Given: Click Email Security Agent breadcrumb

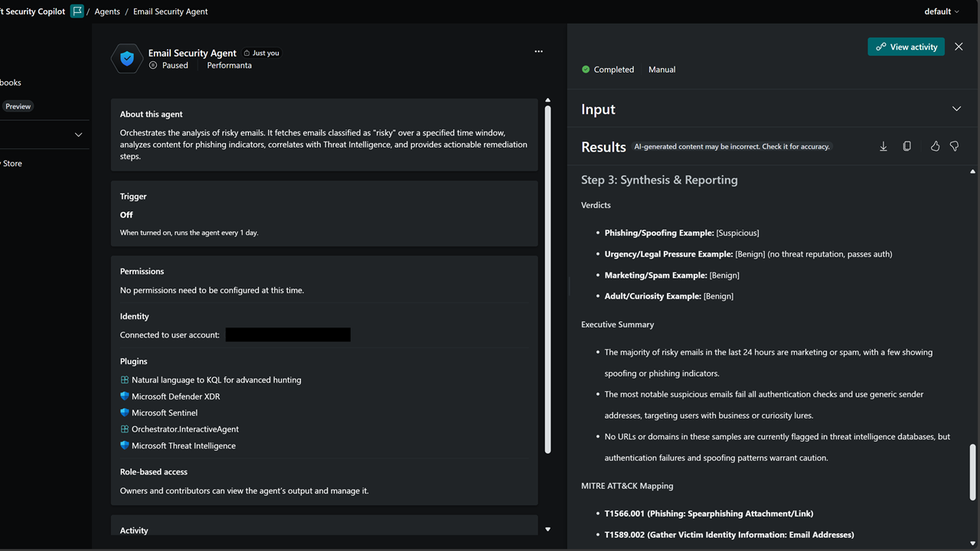Looking at the screenshot, I should [x=171, y=11].
